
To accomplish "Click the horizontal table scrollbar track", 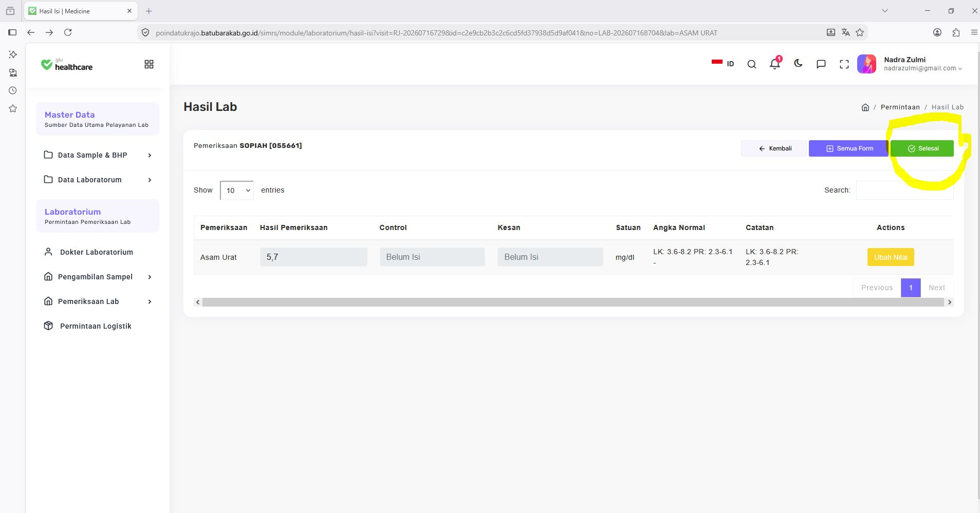I will coord(573,302).
